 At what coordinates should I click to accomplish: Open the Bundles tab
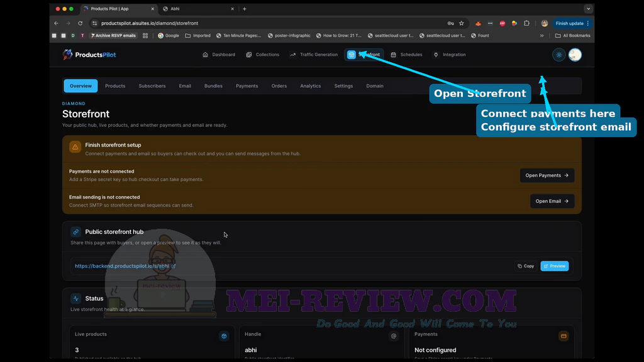click(213, 85)
